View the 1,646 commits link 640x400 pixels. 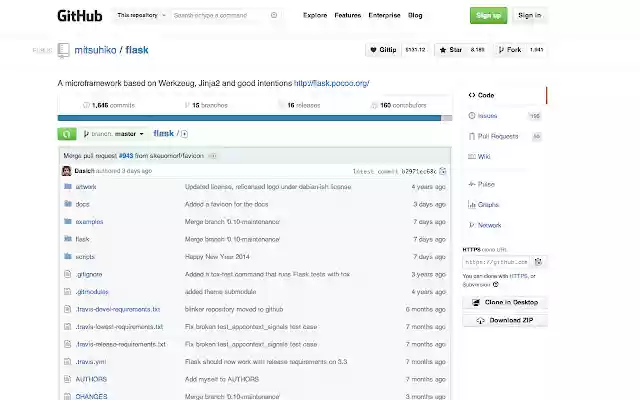109,105
